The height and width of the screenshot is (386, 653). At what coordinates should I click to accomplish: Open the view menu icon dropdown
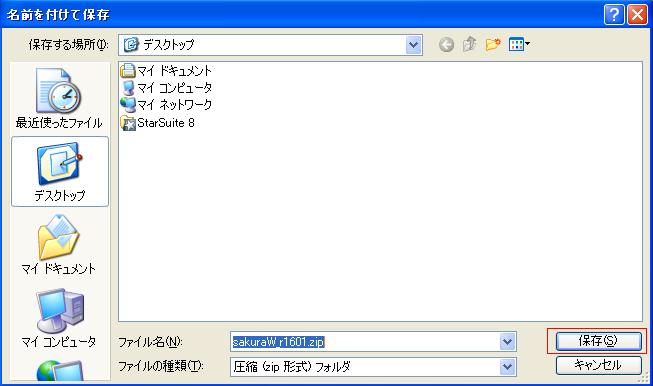[x=519, y=44]
